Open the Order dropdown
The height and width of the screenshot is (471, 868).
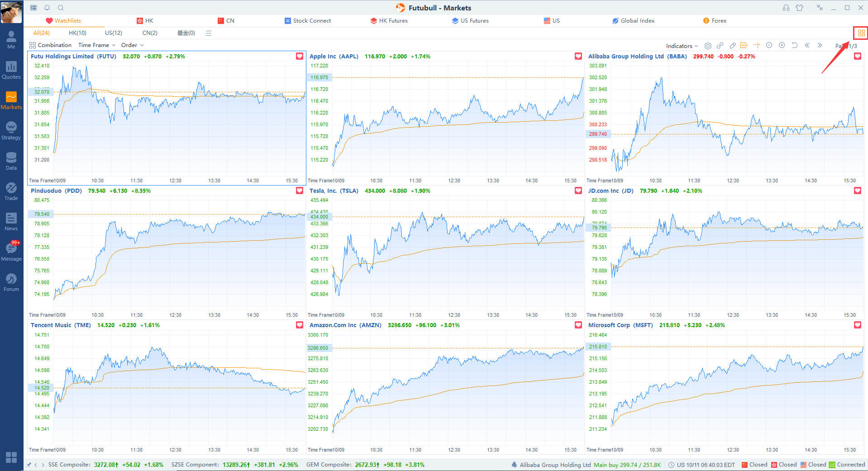point(132,45)
